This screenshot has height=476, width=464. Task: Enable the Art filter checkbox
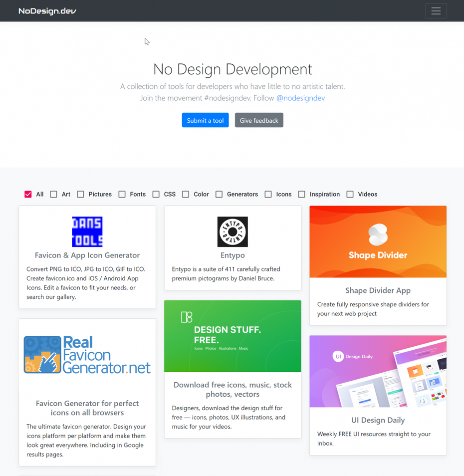coord(53,194)
